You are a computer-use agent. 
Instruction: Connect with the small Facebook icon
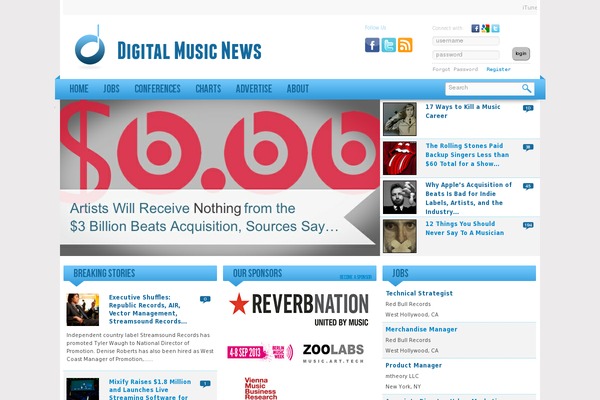tap(475, 28)
